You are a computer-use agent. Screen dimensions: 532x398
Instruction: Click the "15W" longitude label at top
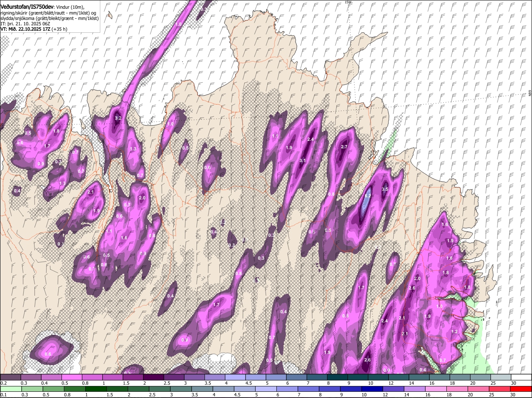[x=348, y=2]
